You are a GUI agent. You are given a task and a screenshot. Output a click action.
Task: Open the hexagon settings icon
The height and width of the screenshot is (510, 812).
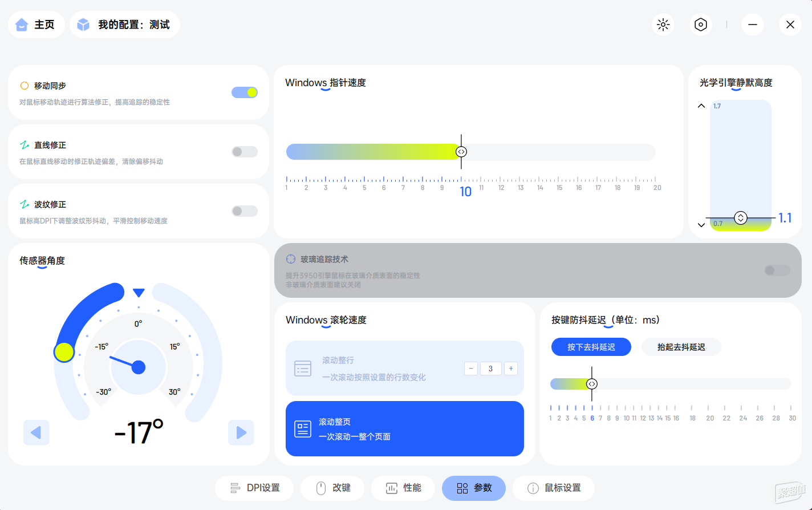[701, 25]
